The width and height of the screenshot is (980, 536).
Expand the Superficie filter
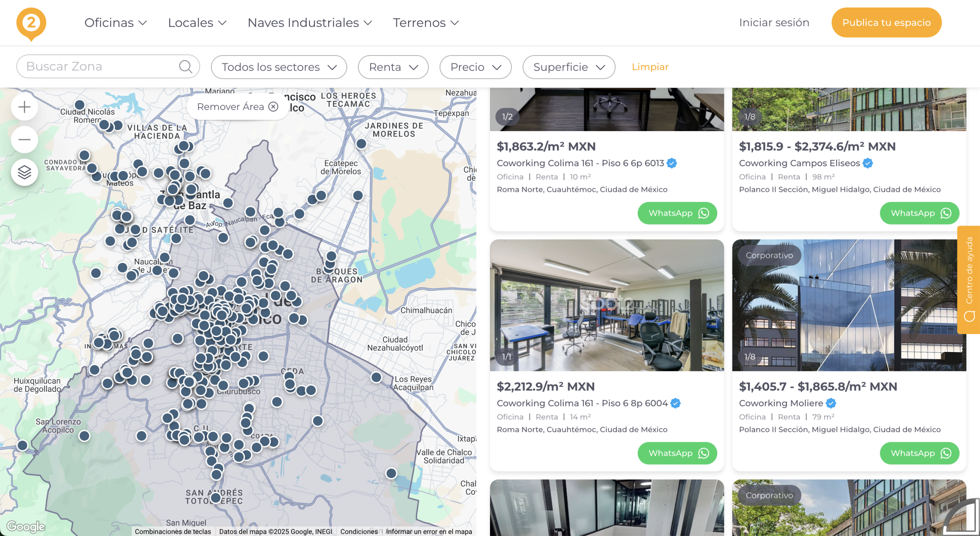click(x=569, y=67)
